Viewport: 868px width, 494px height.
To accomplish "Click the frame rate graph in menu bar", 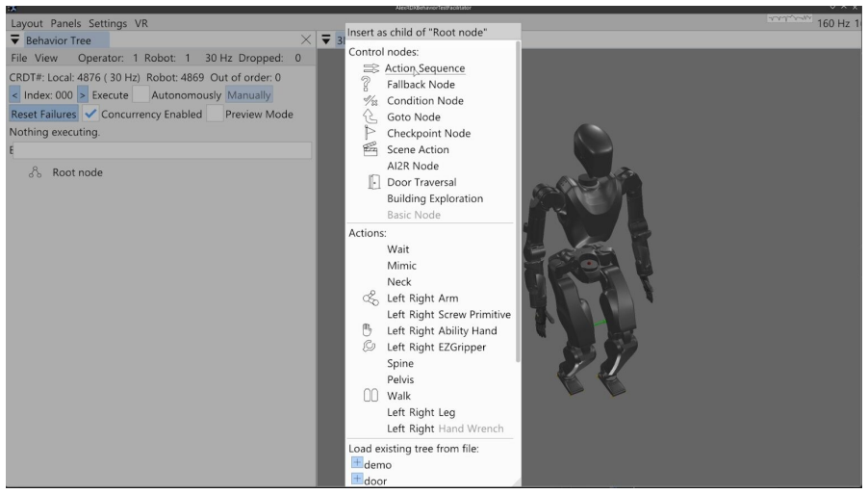I will [x=789, y=18].
